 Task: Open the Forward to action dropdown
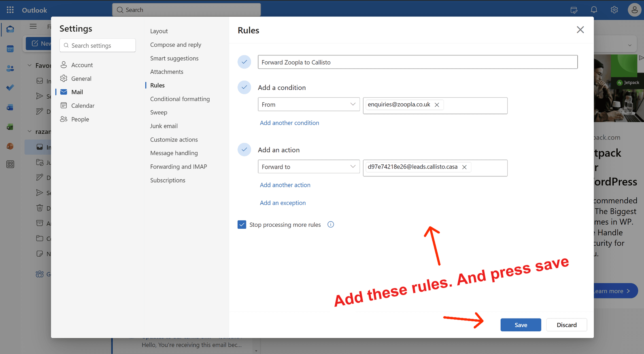pos(309,167)
